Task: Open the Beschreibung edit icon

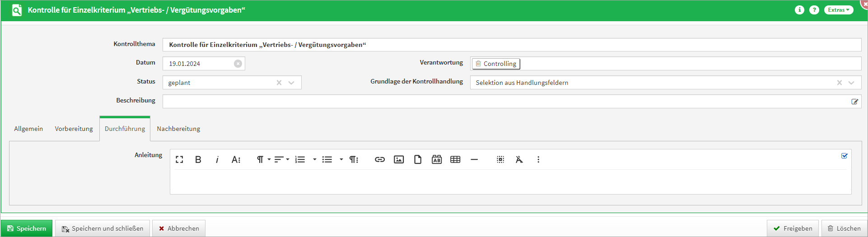Action: (x=854, y=102)
